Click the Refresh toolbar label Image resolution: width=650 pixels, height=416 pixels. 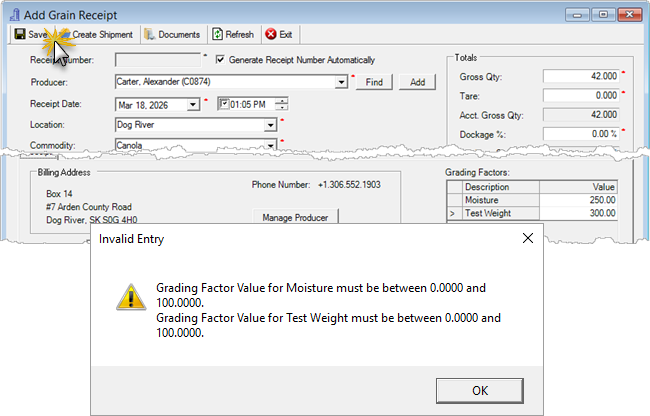(x=239, y=34)
